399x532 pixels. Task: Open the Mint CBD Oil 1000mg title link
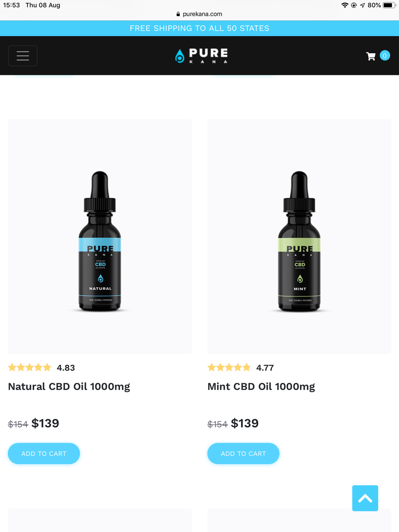(261, 387)
